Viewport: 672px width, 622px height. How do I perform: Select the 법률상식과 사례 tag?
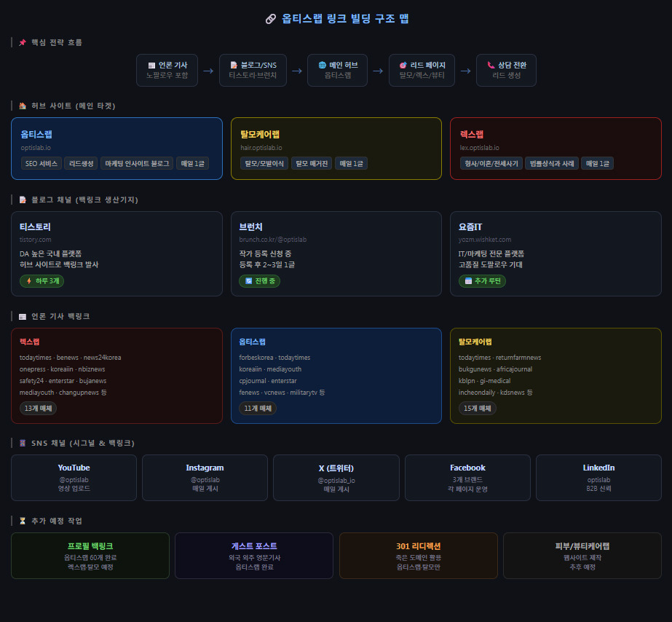pyautogui.click(x=552, y=164)
